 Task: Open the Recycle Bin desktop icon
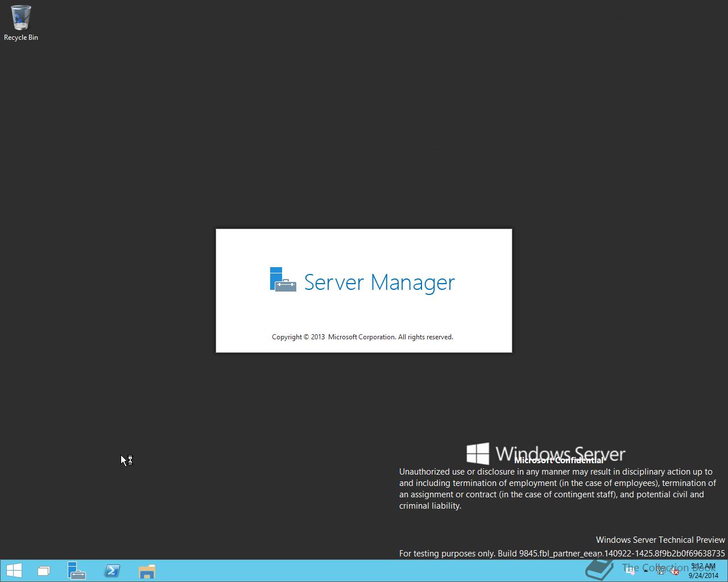(x=20, y=23)
